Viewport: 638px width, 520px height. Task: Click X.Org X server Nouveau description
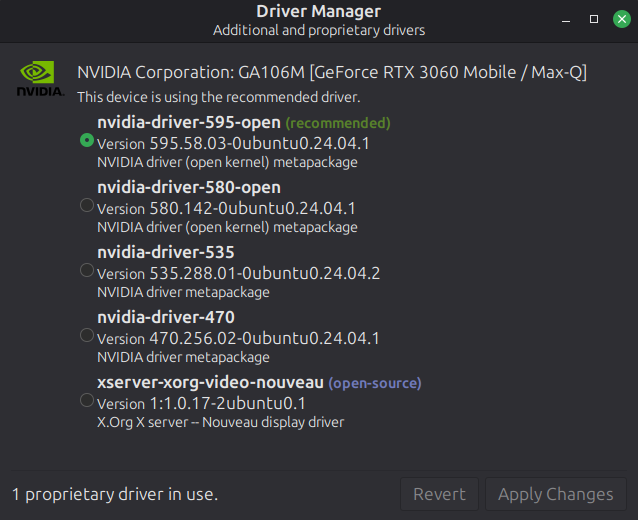[x=221, y=422]
